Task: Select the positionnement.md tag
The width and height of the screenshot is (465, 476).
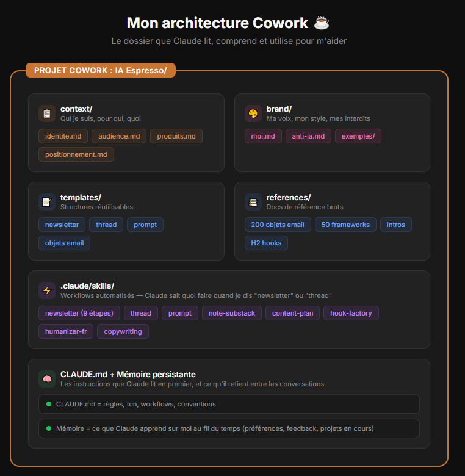Action: [x=76, y=154]
